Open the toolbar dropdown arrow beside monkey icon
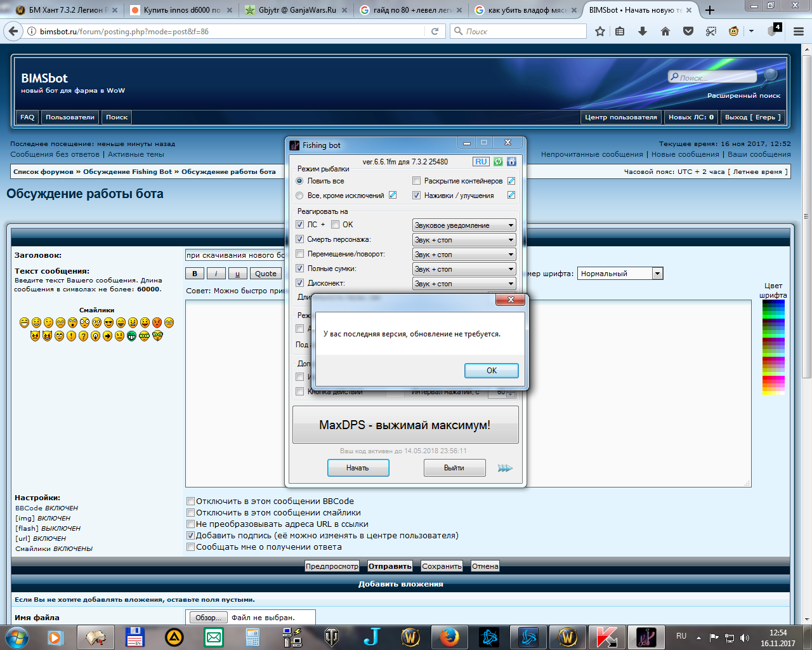Image resolution: width=812 pixels, height=650 pixels. coord(751,31)
